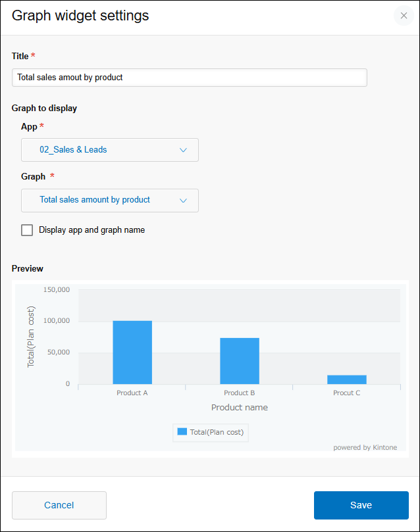Click the required asterisk beside Graph
Image resolution: width=420 pixels, height=532 pixels.
point(51,176)
